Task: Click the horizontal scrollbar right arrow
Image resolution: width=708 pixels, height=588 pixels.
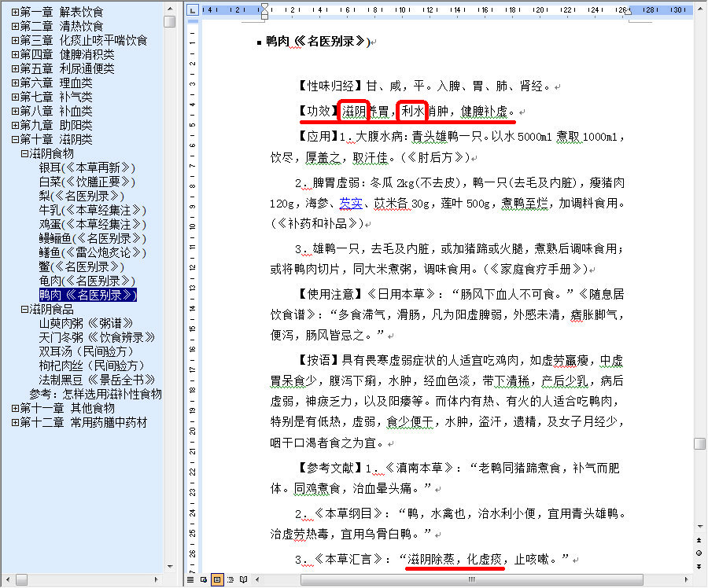Action: 685,580
